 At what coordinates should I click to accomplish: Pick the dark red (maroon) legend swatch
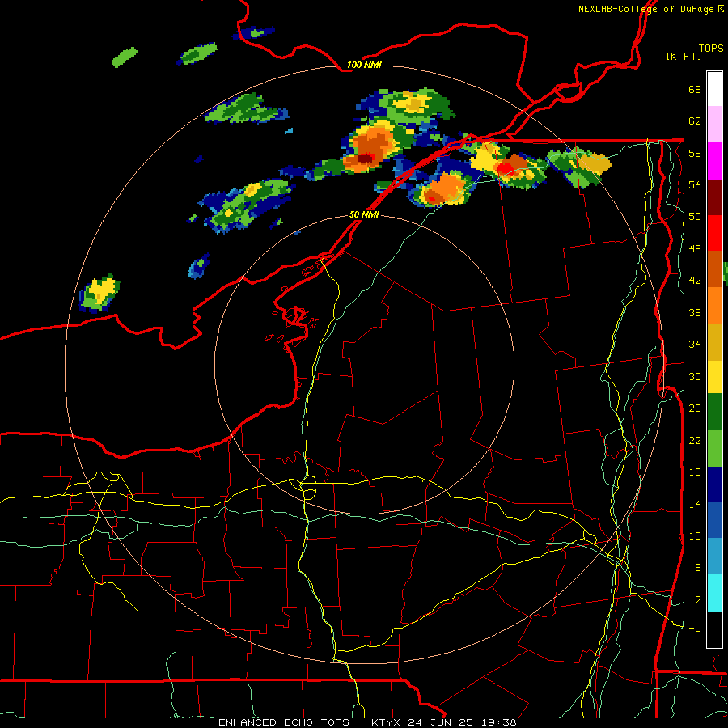(714, 197)
